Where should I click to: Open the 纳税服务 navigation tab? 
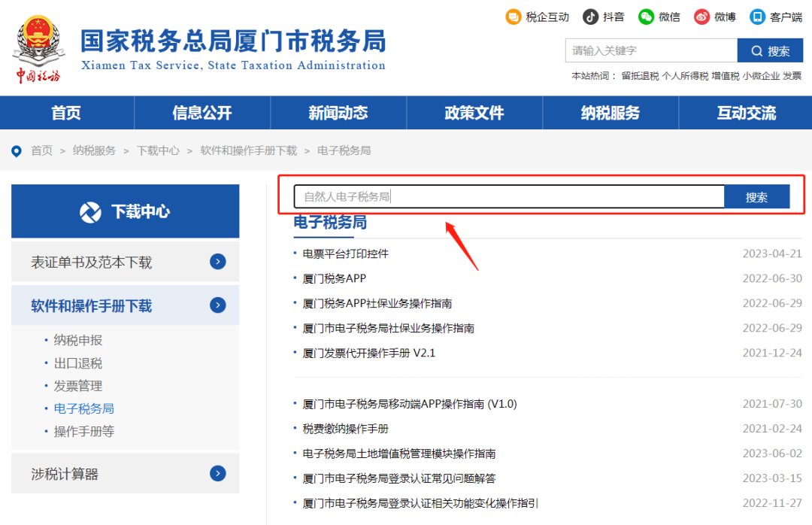point(611,113)
